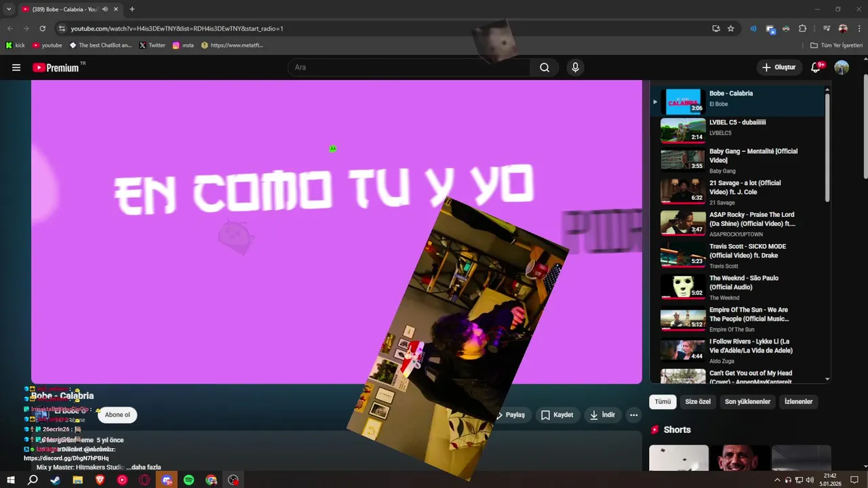Open volume control in system tray
Image resolution: width=868 pixels, height=488 pixels.
[810, 480]
